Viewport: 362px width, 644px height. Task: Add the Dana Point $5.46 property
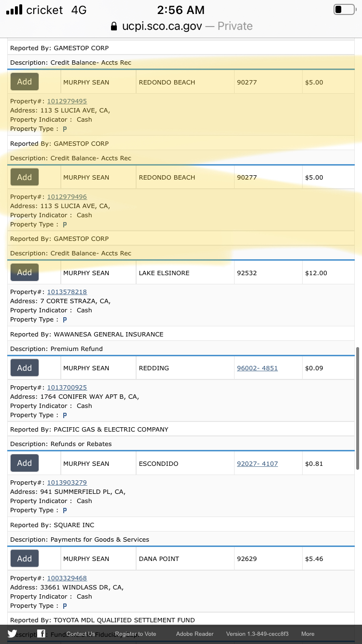tap(25, 559)
